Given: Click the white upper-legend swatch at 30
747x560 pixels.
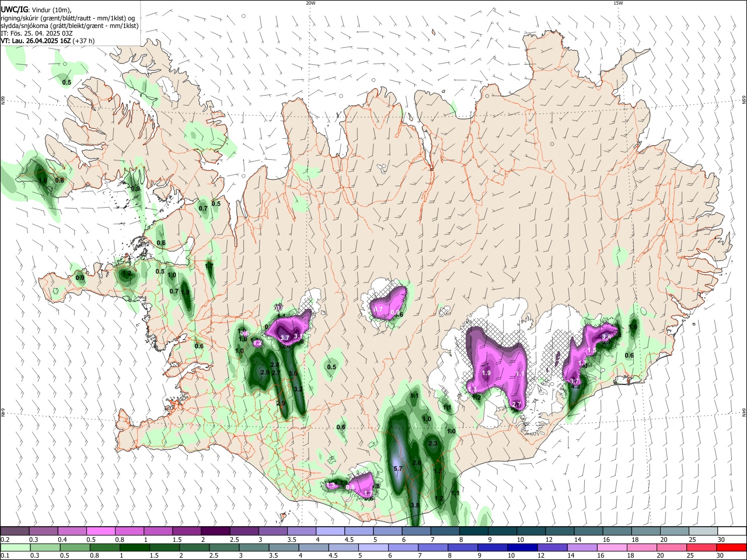Looking at the screenshot, I should pyautogui.click(x=732, y=531).
